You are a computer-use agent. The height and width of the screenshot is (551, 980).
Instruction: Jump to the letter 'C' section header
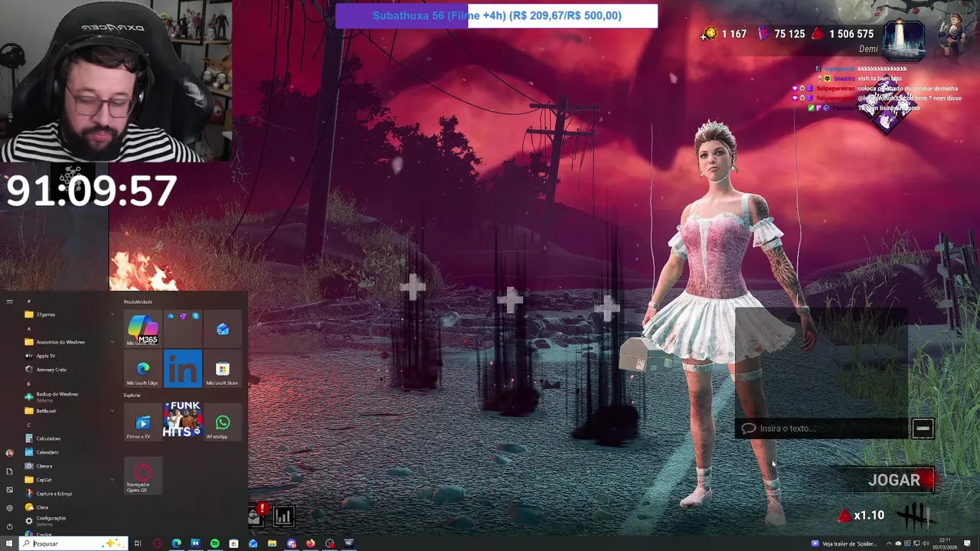point(29,425)
